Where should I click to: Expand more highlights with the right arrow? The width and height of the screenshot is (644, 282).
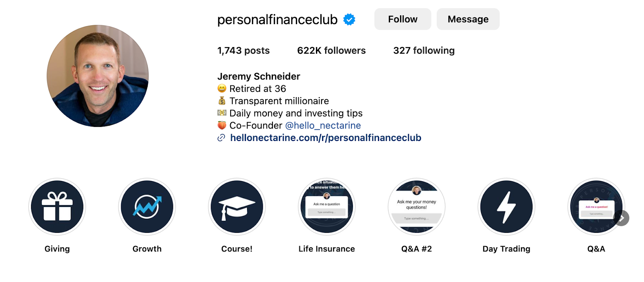tap(621, 218)
